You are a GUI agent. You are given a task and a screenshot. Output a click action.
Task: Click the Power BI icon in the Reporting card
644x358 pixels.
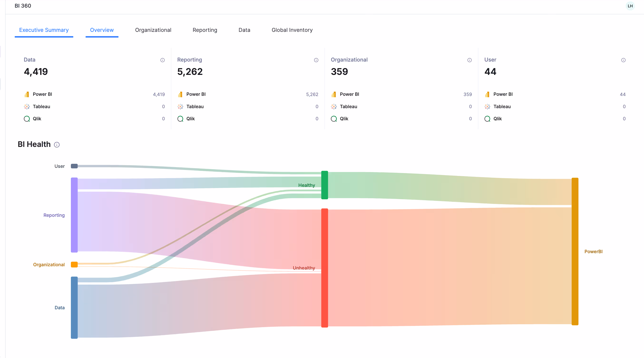point(180,94)
